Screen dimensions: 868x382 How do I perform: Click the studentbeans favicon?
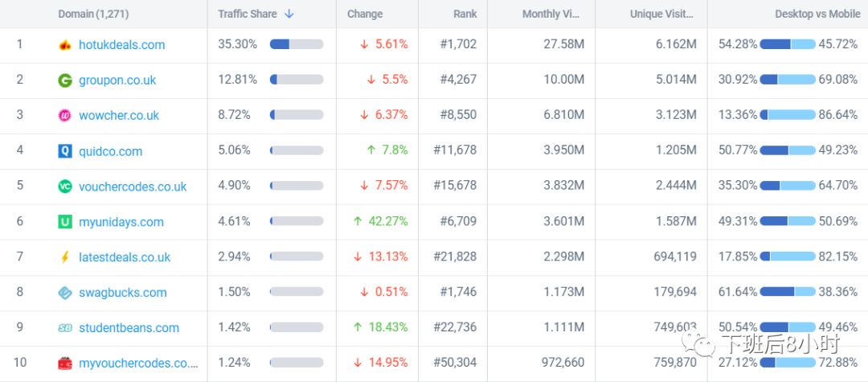(x=65, y=328)
